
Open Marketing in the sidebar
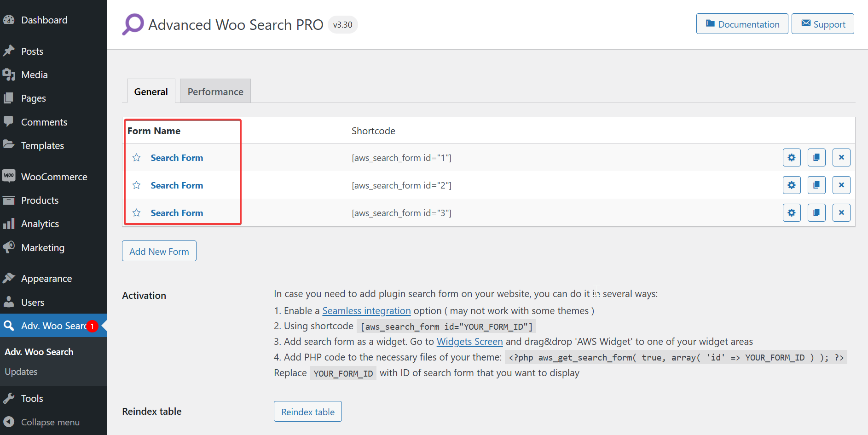tap(53, 247)
